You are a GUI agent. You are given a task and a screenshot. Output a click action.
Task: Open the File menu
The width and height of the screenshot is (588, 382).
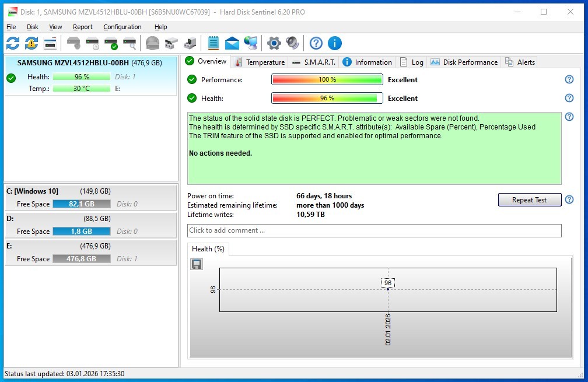point(11,27)
